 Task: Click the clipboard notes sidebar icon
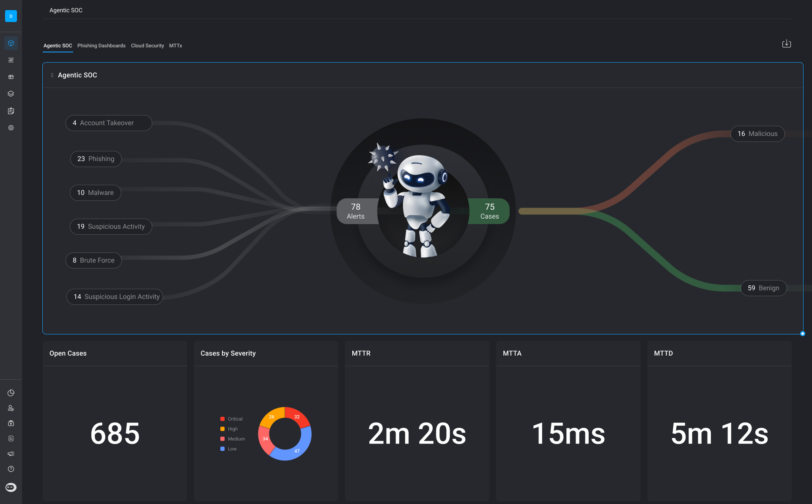click(11, 111)
